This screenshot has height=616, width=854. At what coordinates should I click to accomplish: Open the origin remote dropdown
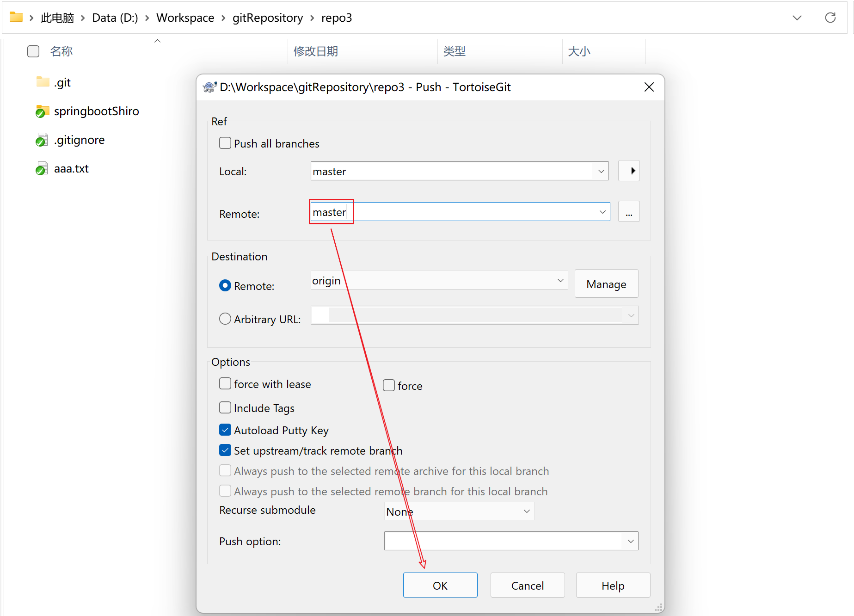pos(560,281)
